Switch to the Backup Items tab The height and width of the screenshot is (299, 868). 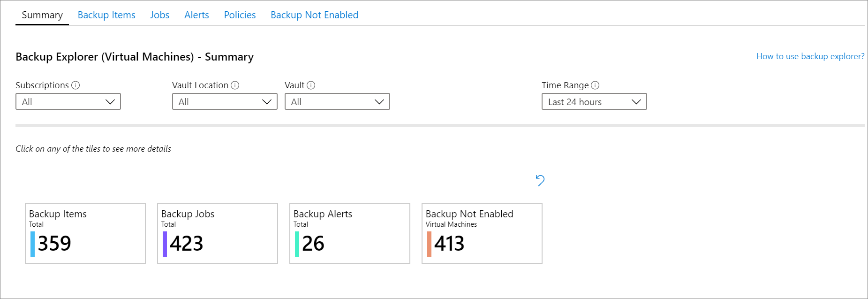[x=106, y=15]
